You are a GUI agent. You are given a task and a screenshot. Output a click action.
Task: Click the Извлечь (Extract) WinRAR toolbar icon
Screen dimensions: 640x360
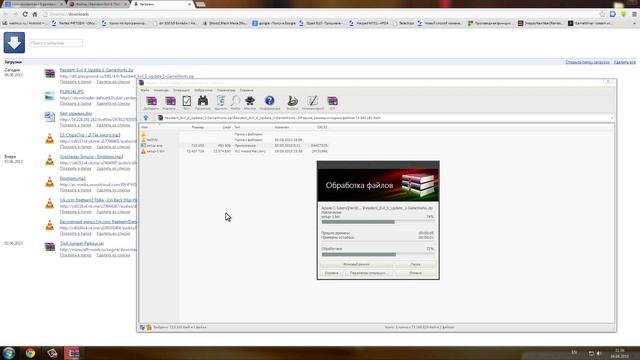click(170, 101)
